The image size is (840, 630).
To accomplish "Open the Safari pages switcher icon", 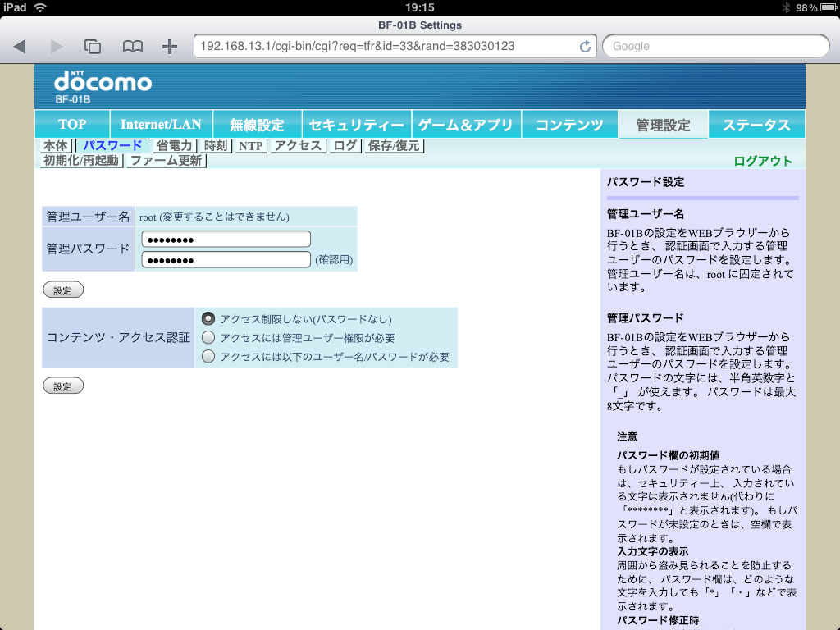I will click(93, 47).
